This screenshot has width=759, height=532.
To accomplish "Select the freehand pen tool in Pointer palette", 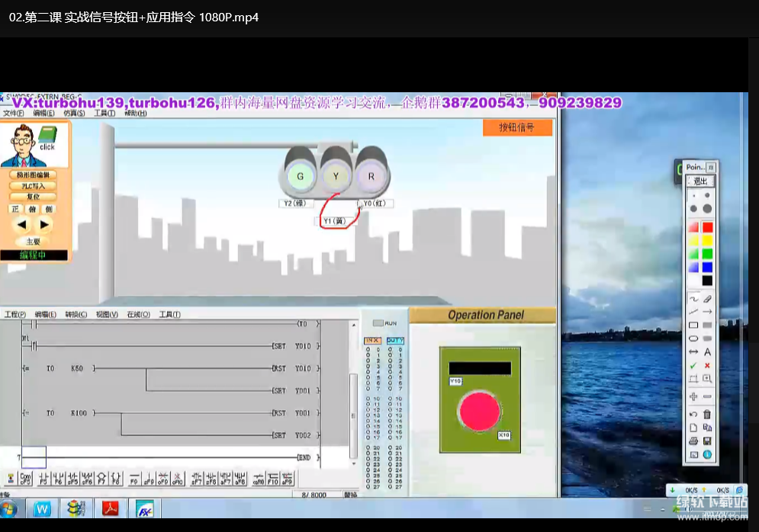I will coord(693,298).
